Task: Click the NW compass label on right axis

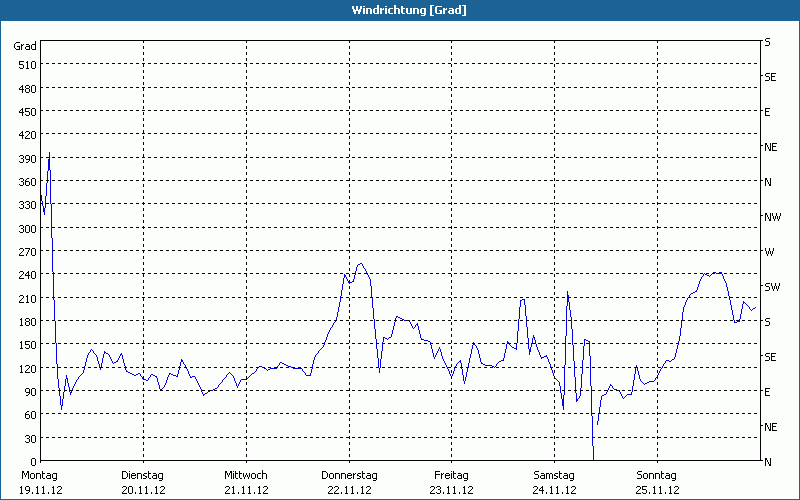Action: [772, 217]
